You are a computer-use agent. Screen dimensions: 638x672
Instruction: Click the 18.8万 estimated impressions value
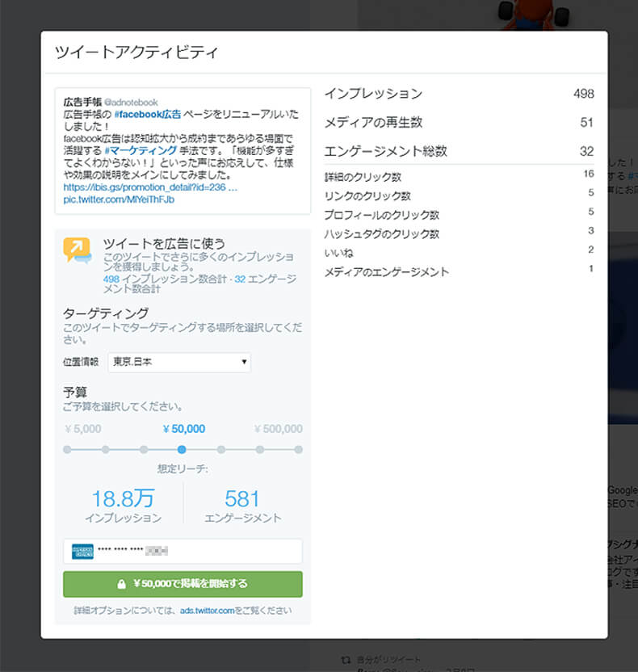coord(123,499)
